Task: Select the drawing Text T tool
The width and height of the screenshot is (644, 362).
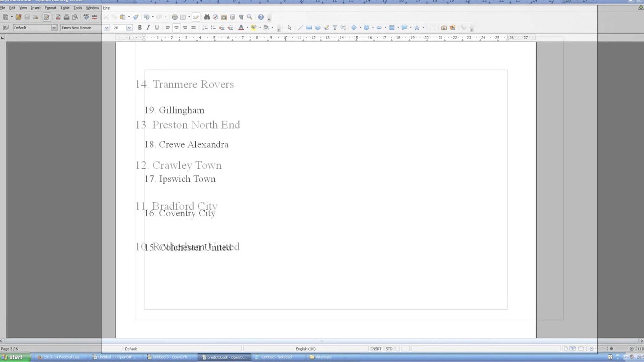Action: (335, 28)
